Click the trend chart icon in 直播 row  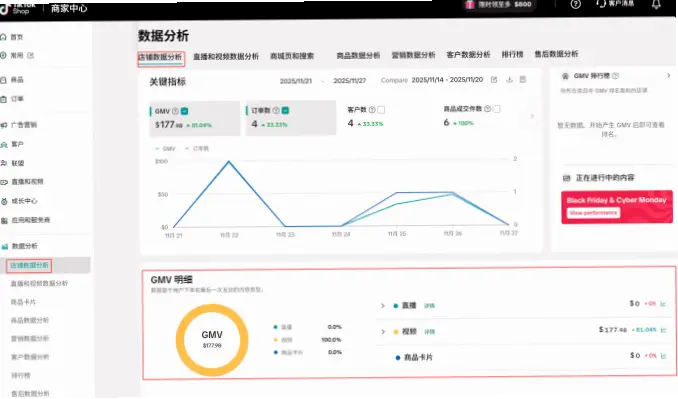click(663, 304)
